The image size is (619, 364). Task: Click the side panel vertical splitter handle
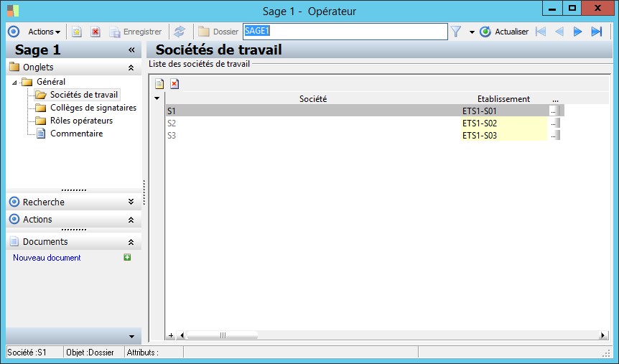click(x=144, y=192)
